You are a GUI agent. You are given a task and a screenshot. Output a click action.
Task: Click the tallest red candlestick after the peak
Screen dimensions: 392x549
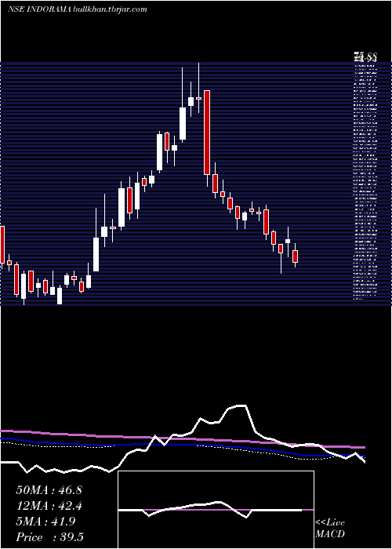pos(207,133)
